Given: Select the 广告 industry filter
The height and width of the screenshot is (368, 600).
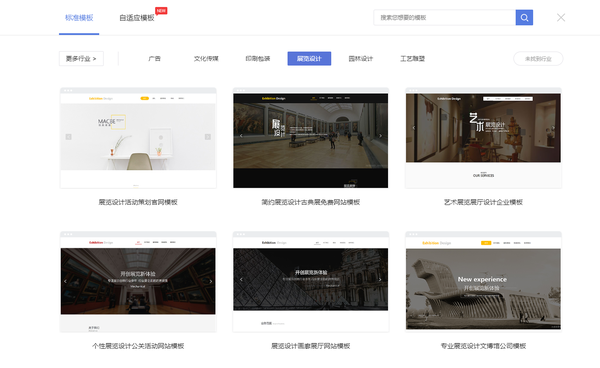Looking at the screenshot, I should [155, 59].
